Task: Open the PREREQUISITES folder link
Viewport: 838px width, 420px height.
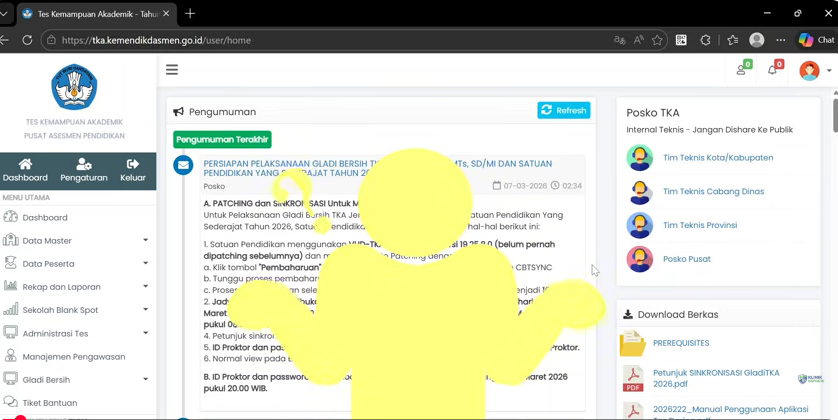Action: pos(681,343)
